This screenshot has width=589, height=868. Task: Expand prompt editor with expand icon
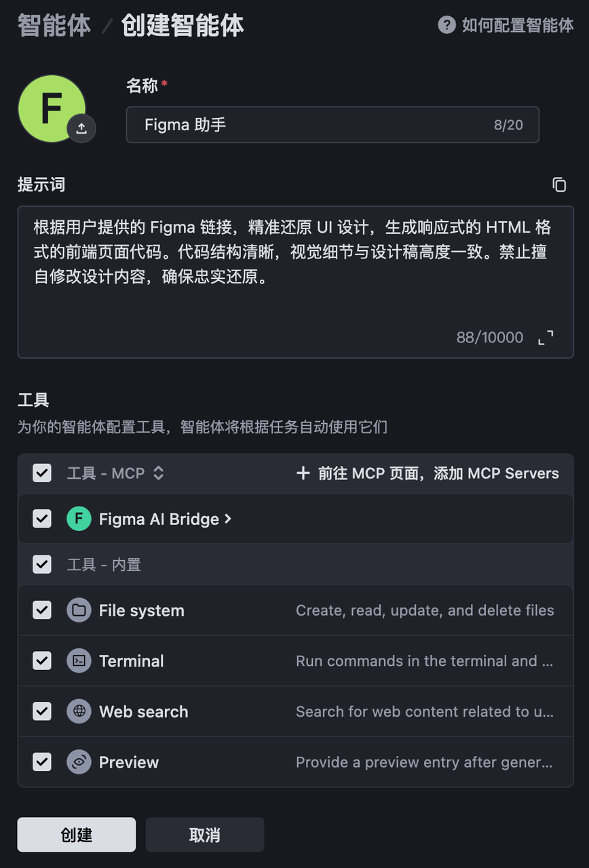coord(546,338)
